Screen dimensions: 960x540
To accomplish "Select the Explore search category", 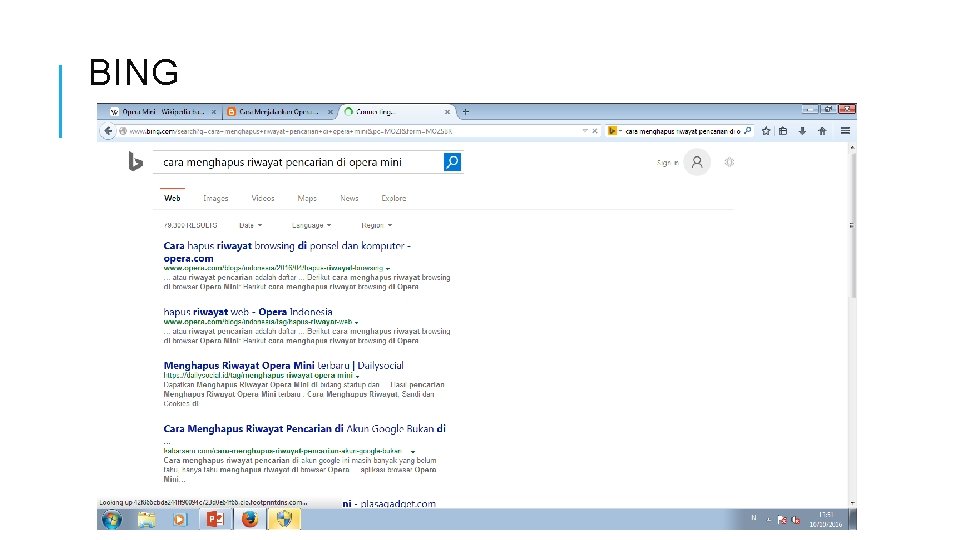I will click(x=394, y=198).
